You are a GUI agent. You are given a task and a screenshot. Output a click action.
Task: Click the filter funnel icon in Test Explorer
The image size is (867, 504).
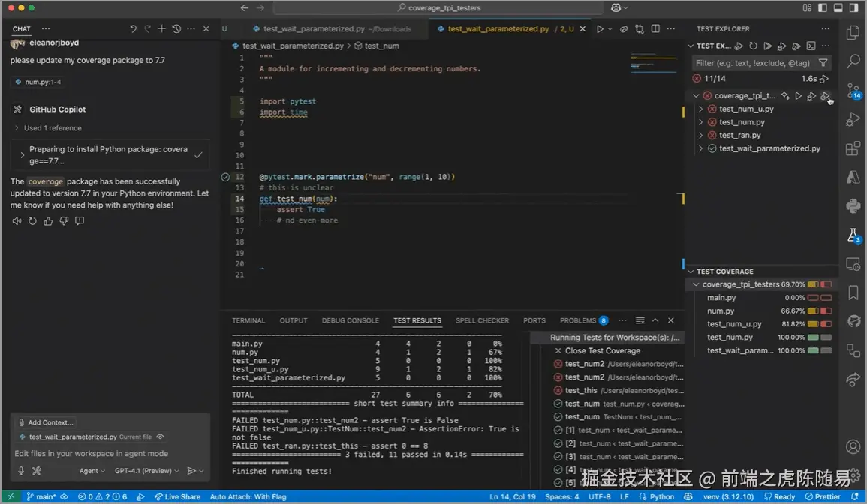click(823, 63)
